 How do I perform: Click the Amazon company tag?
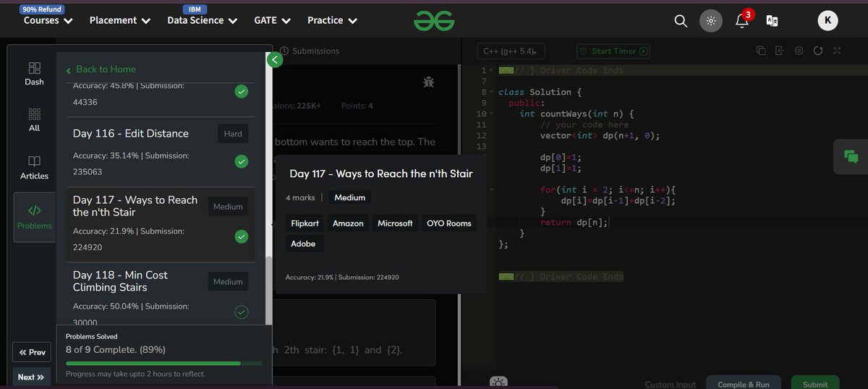(x=348, y=223)
